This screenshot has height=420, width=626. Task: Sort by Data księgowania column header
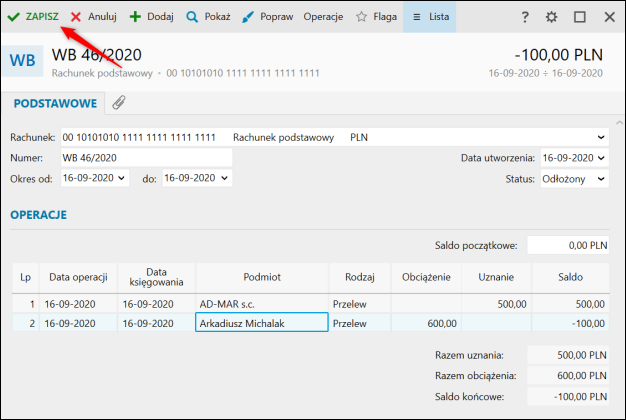pos(156,277)
